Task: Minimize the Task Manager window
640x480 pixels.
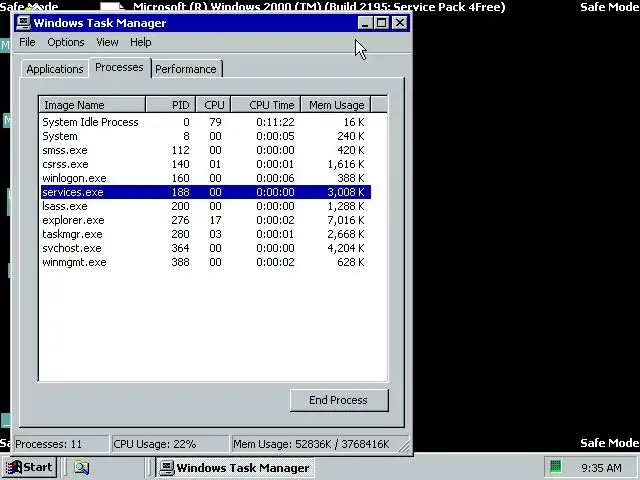Action: coord(364,23)
